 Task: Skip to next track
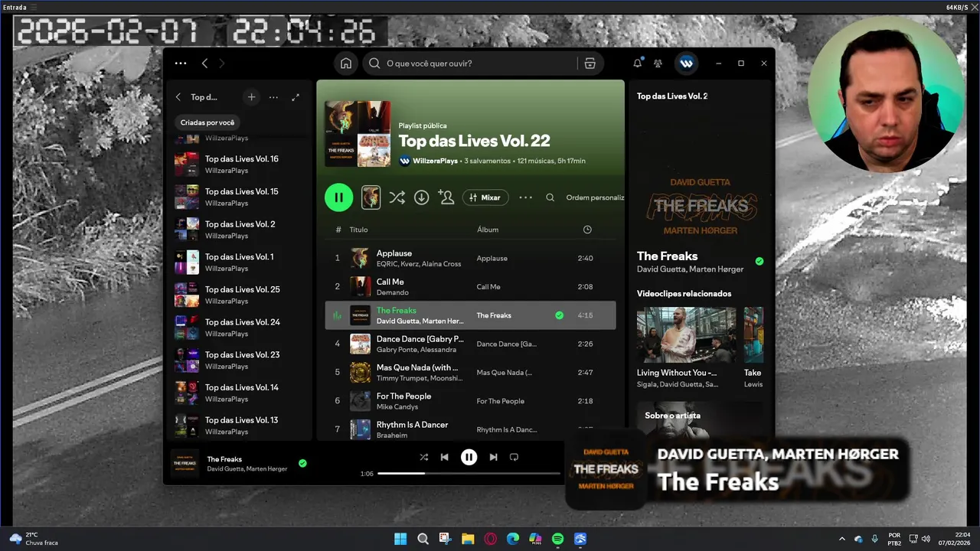(493, 457)
